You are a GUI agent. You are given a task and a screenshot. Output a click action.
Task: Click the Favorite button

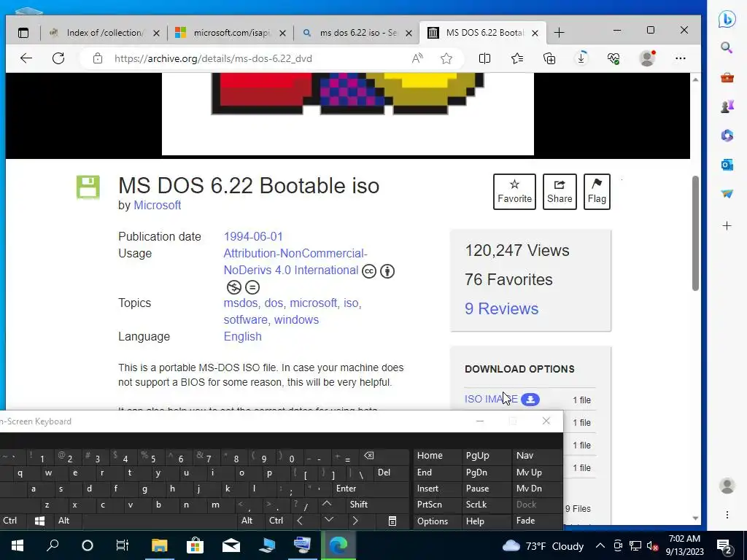point(514,192)
